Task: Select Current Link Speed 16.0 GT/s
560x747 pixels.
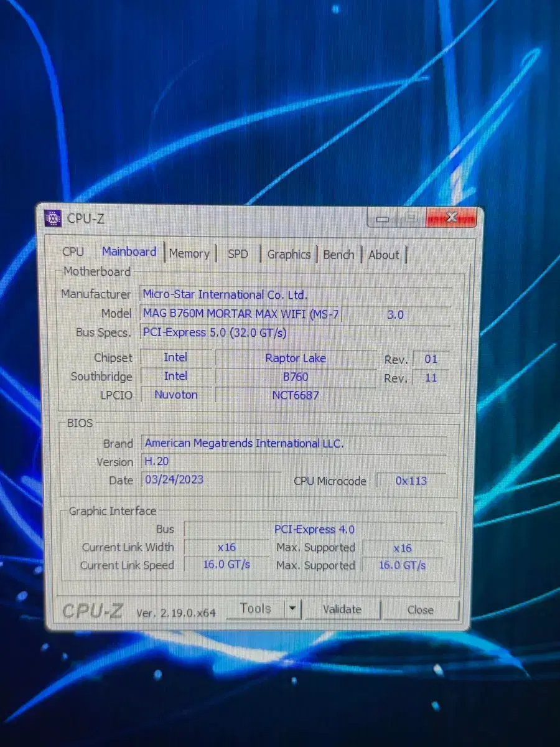Action: 226,565
